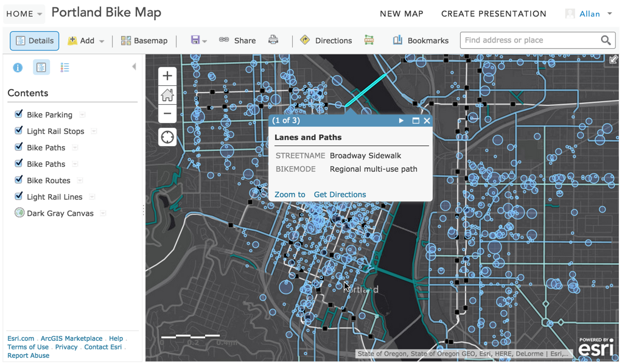Open Dark Gray Canvas options arrow
Screen dimensions: 622x364
[103, 213]
